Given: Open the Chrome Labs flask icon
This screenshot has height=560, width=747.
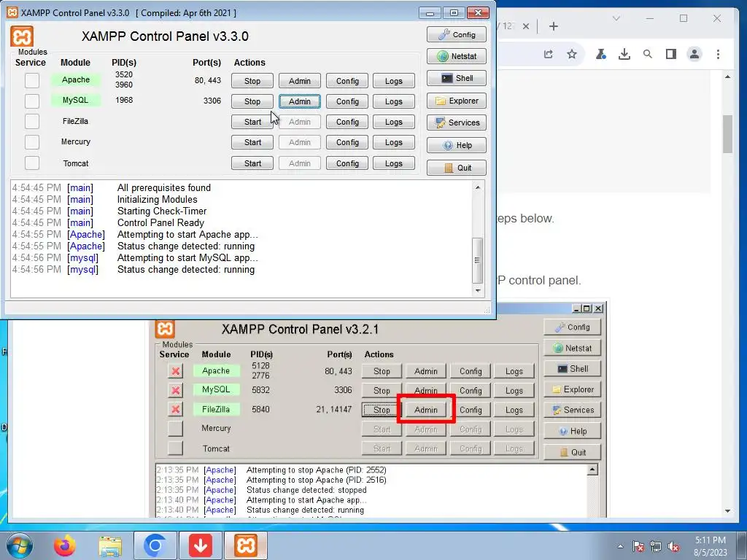Looking at the screenshot, I should click(601, 54).
